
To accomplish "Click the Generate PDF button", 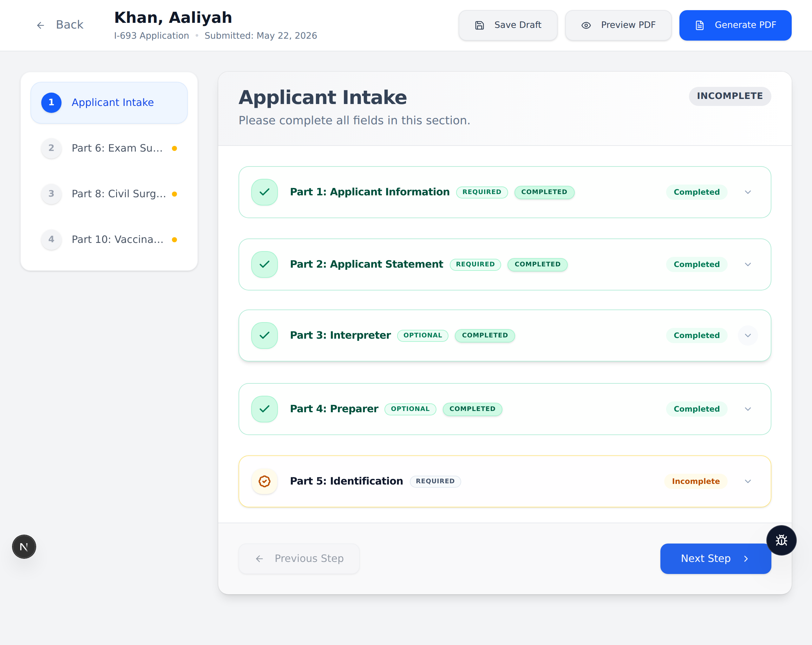I will click(x=735, y=25).
